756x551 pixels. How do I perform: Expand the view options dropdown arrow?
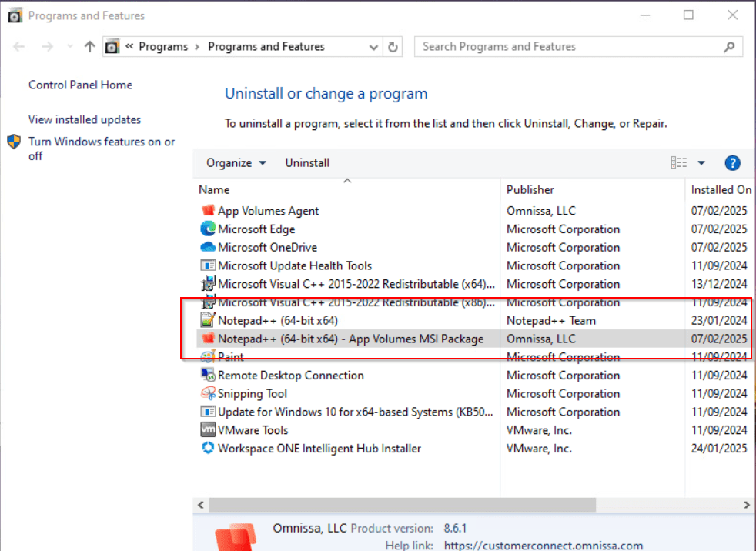tap(701, 163)
